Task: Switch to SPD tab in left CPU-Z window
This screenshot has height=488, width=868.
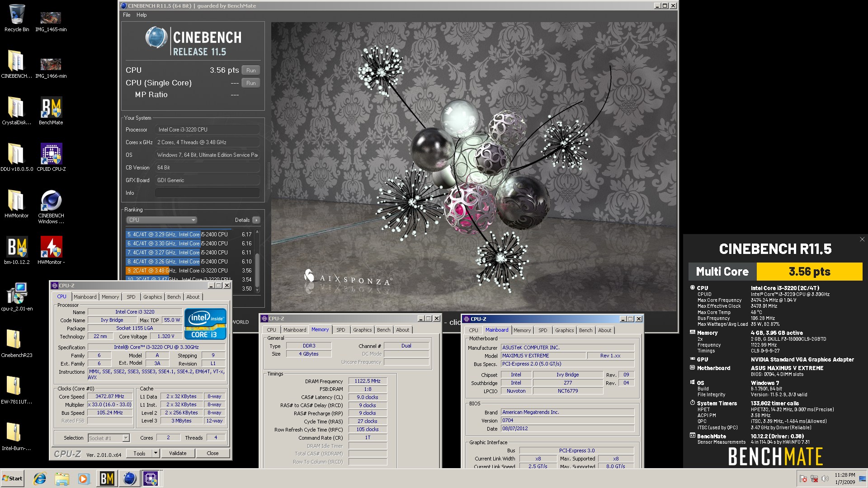Action: tap(131, 297)
